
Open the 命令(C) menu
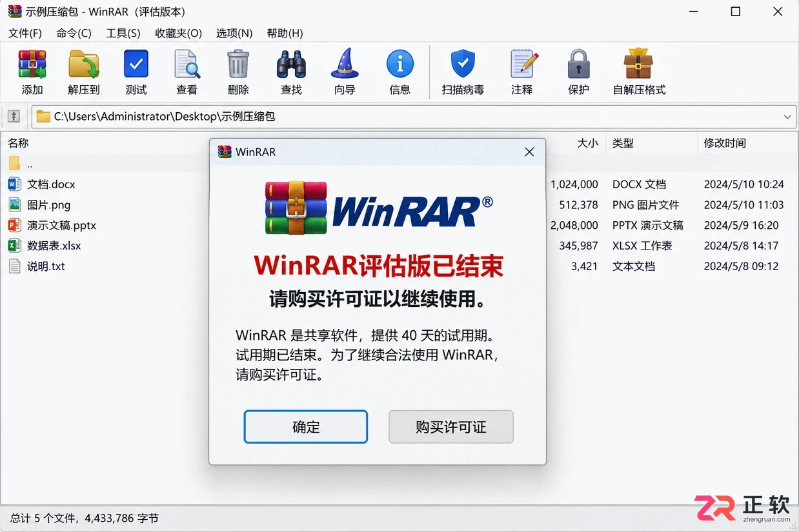point(74,33)
